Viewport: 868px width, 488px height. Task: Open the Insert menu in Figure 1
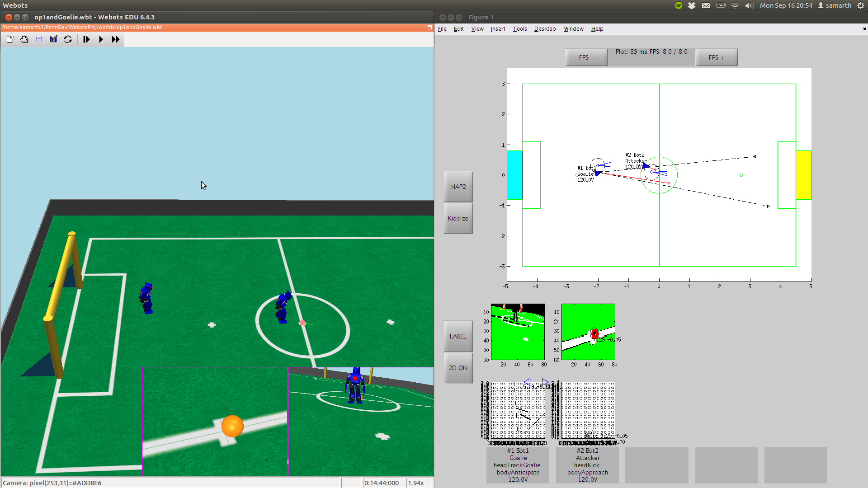point(498,28)
